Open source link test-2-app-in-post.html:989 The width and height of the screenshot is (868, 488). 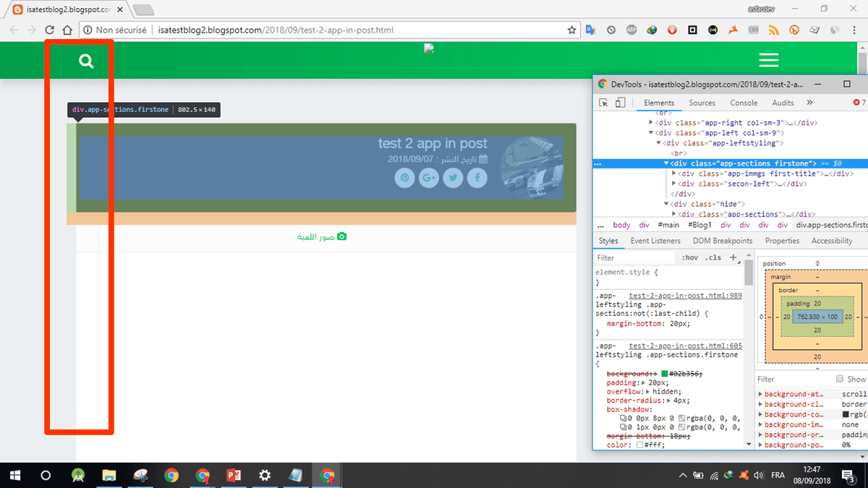coord(685,296)
